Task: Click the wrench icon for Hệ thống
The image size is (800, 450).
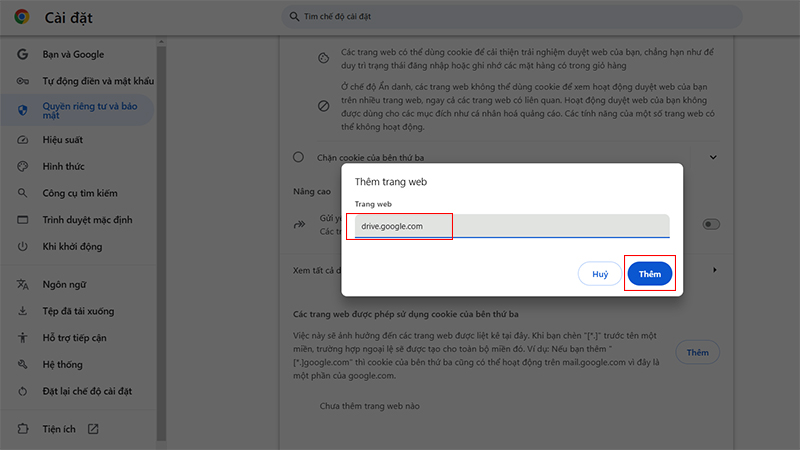Action: tap(22, 364)
